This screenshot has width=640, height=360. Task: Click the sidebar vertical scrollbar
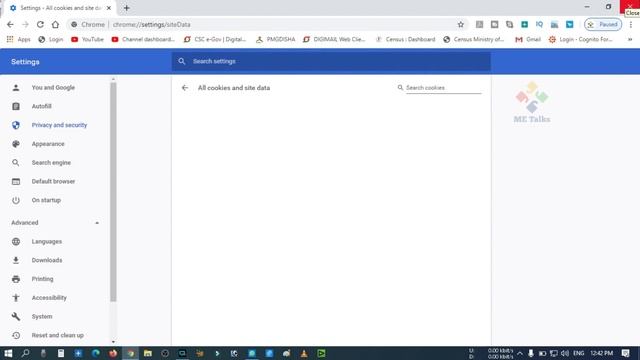(113, 192)
